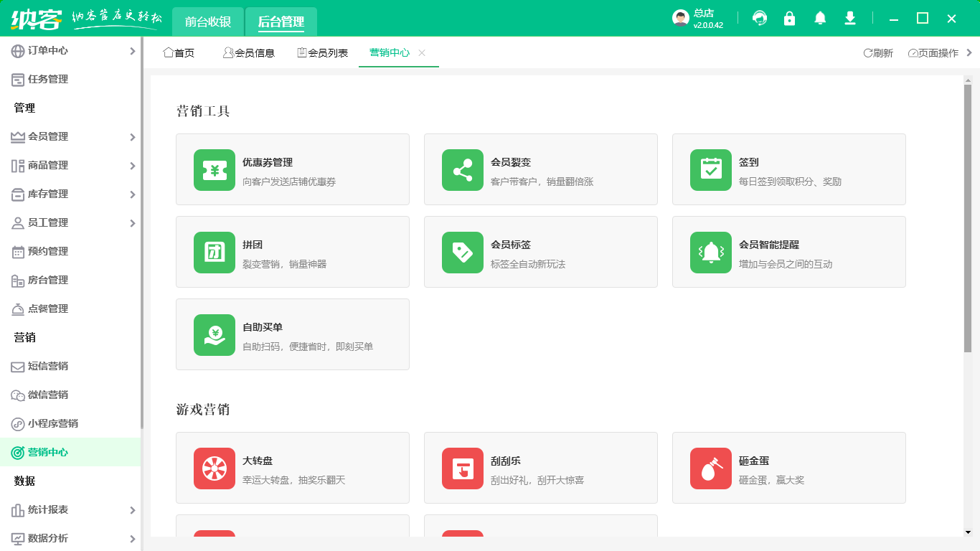点击会员标签图标
This screenshot has width=980, height=551.
462,252
